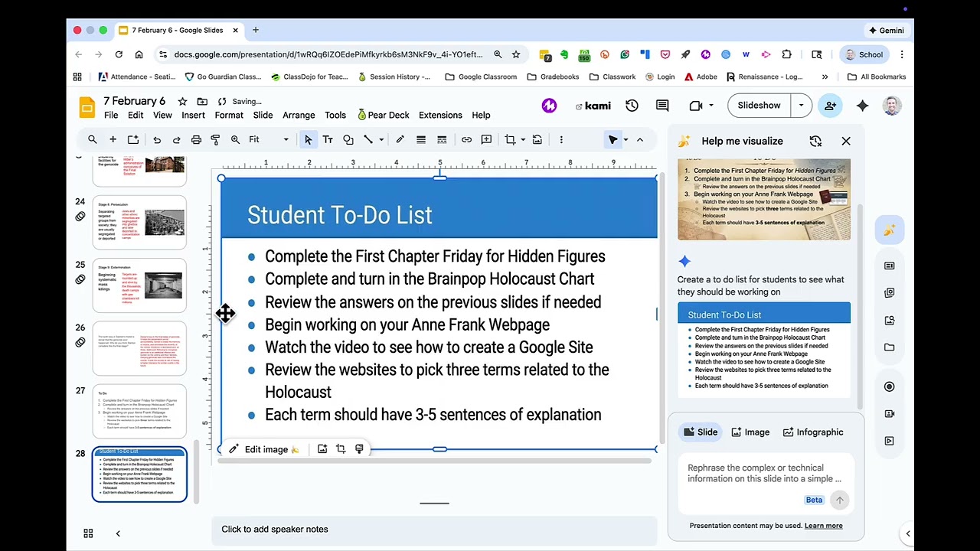This screenshot has width=980, height=551.
Task: Select the Image tab in Gemini panel
Action: coord(750,432)
